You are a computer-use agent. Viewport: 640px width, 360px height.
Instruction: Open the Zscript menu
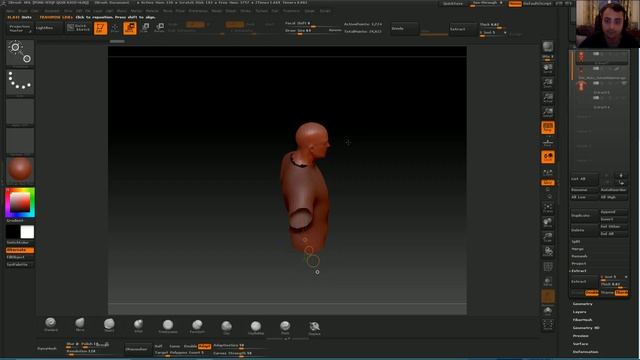[x=325, y=11]
